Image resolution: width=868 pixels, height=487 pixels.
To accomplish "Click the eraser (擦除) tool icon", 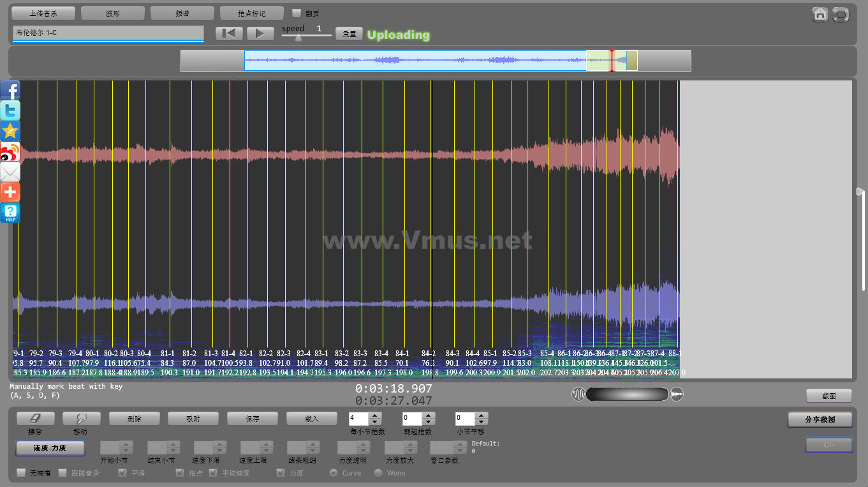I will [x=35, y=419].
